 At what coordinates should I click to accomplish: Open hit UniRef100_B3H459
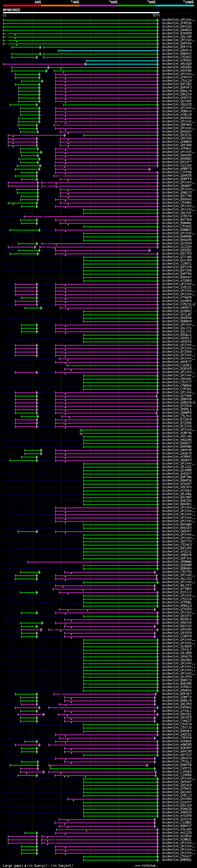pyautogui.click(x=177, y=33)
